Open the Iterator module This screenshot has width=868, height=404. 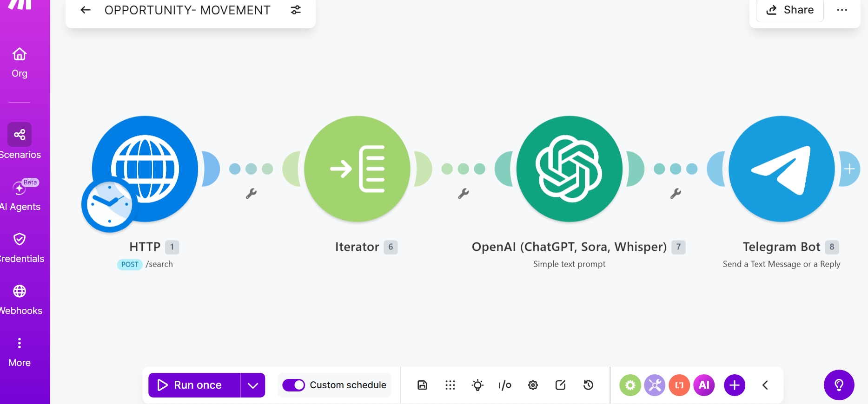[x=357, y=169]
